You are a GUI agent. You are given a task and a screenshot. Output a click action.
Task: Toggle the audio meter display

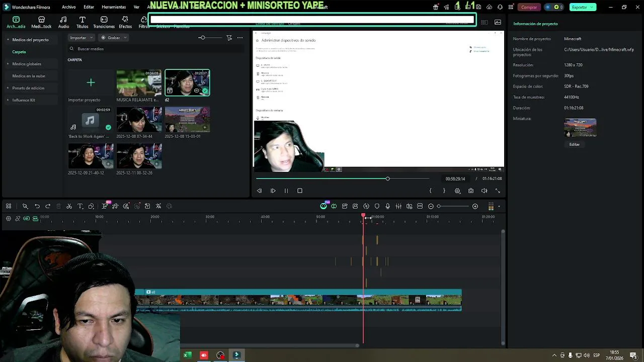[x=491, y=206]
